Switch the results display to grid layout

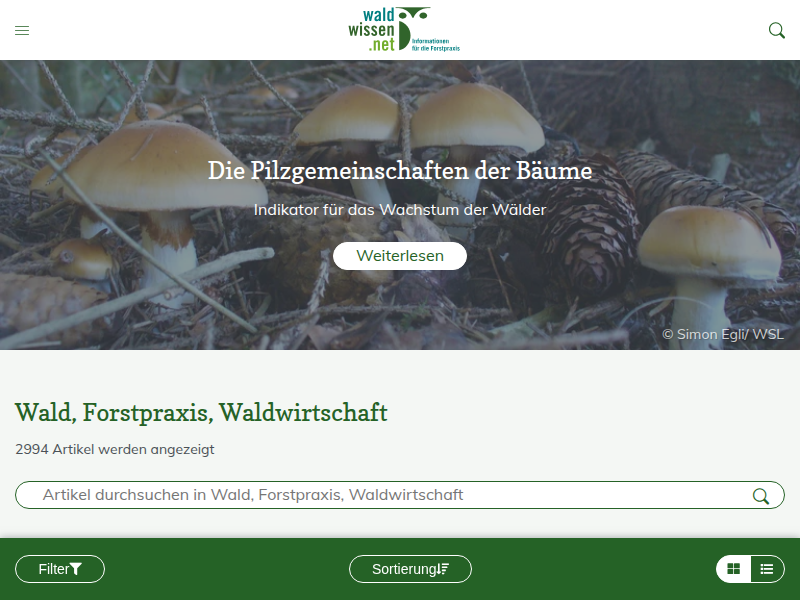click(x=735, y=568)
